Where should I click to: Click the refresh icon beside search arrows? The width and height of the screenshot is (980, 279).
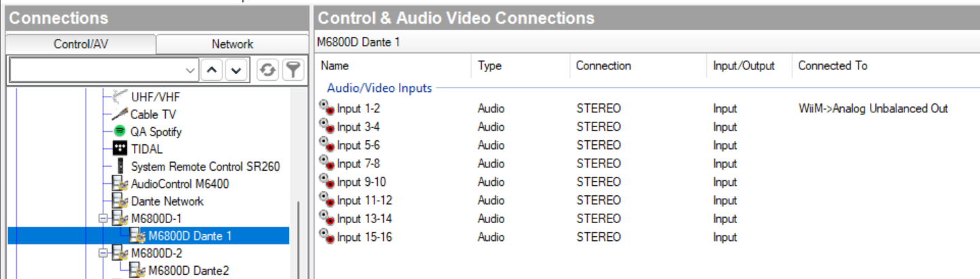tap(268, 70)
